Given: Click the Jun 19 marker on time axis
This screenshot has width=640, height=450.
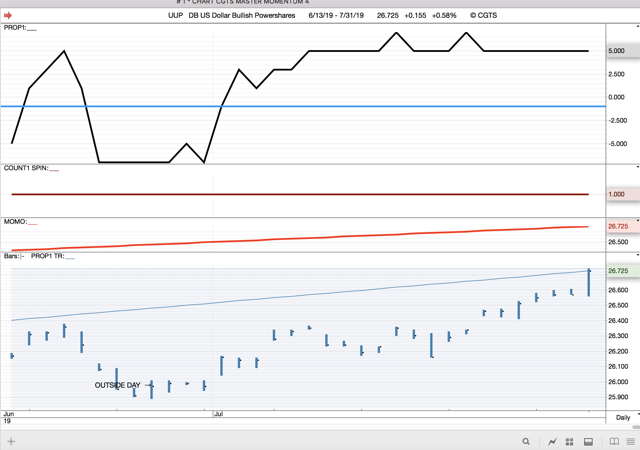Looking at the screenshot, I should click(8, 417).
